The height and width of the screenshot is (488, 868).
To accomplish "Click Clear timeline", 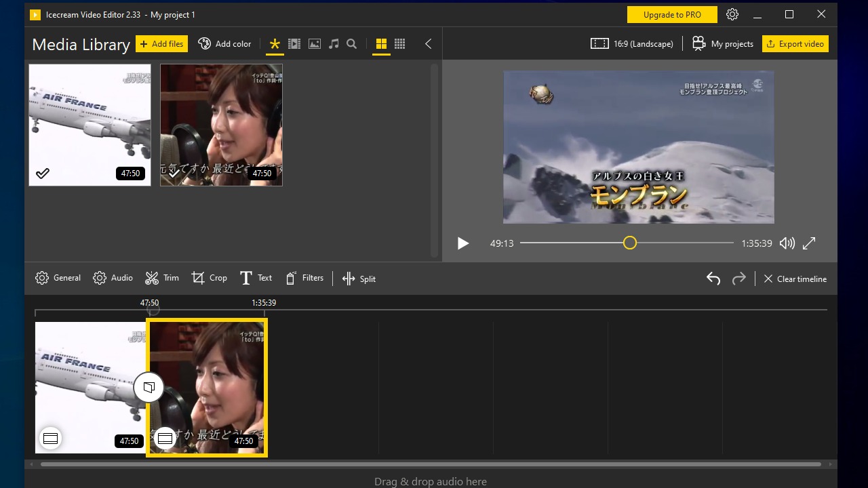I will coord(795,279).
